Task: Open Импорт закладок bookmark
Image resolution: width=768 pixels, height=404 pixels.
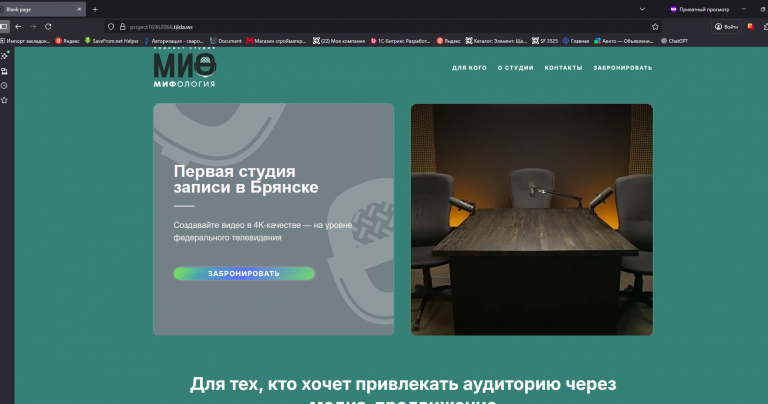Action: coord(25,41)
